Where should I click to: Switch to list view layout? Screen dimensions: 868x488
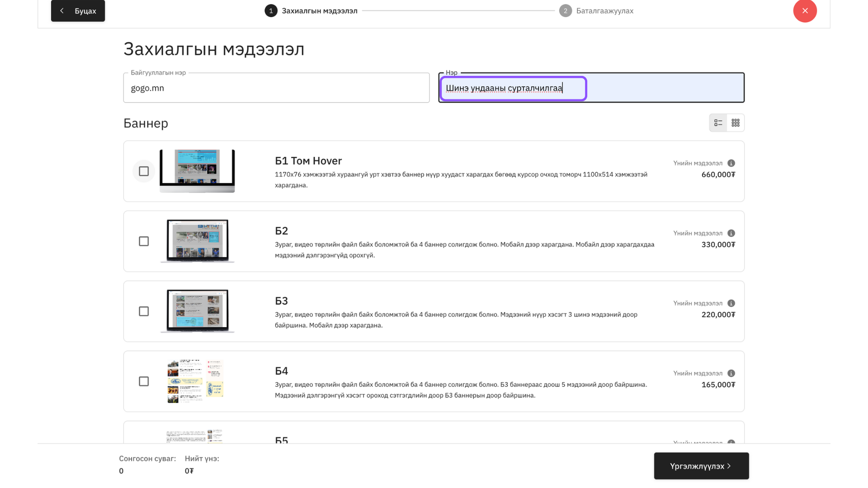coord(718,123)
